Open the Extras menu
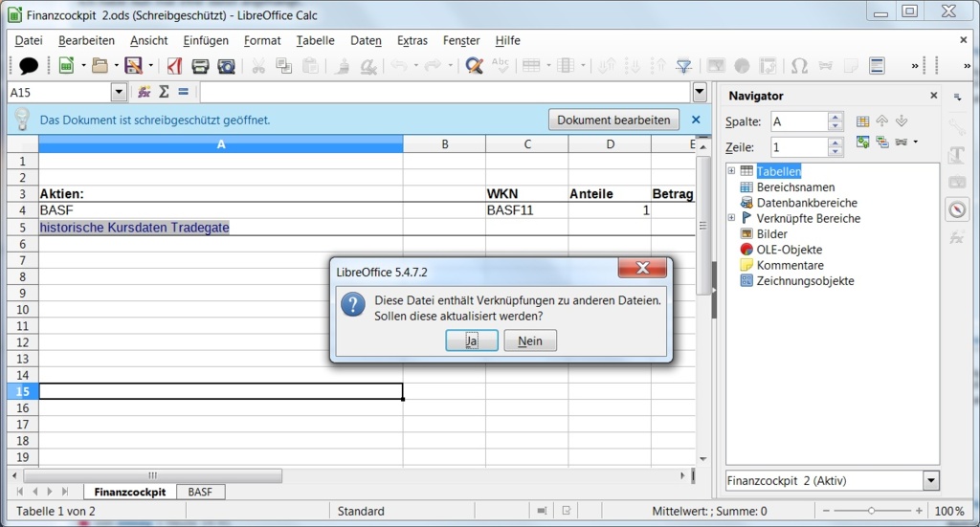 pos(412,40)
